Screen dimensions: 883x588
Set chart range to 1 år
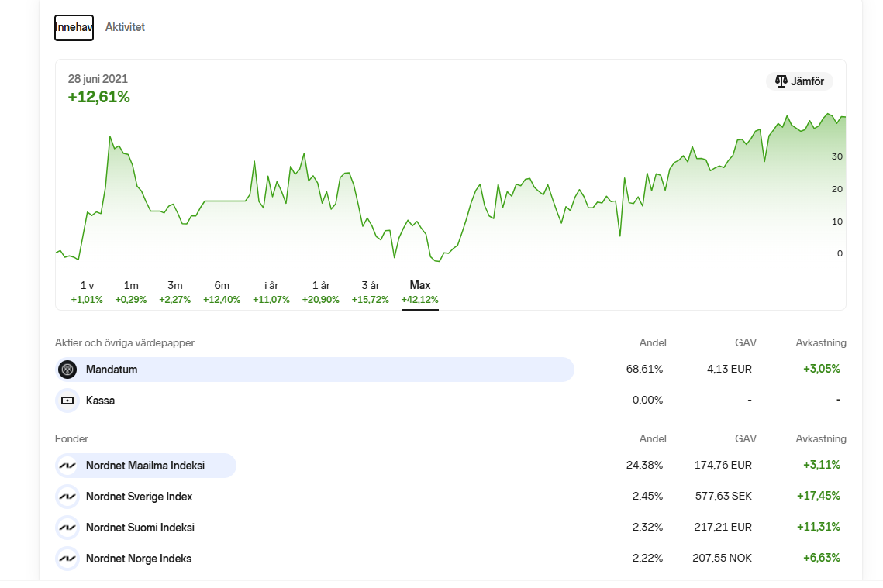tap(321, 292)
